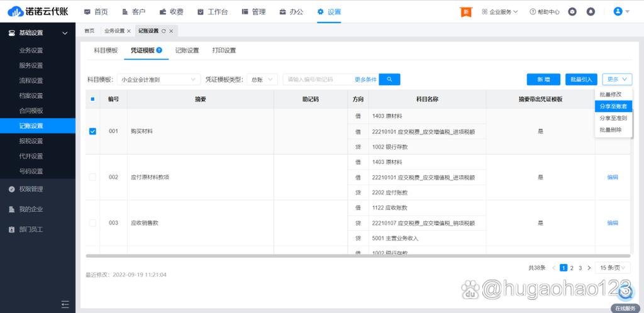This screenshot has width=644, height=313.
Task: Toggle the 更多 dropdown button
Action: tap(618, 80)
